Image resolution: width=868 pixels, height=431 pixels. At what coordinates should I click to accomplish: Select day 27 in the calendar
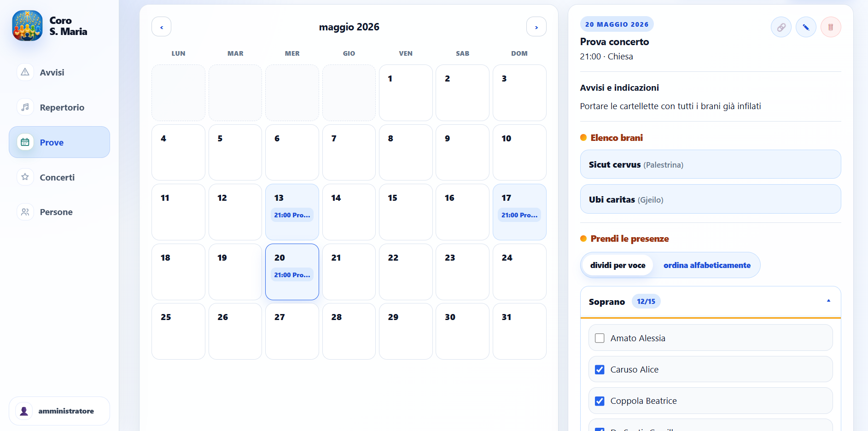[292, 331]
